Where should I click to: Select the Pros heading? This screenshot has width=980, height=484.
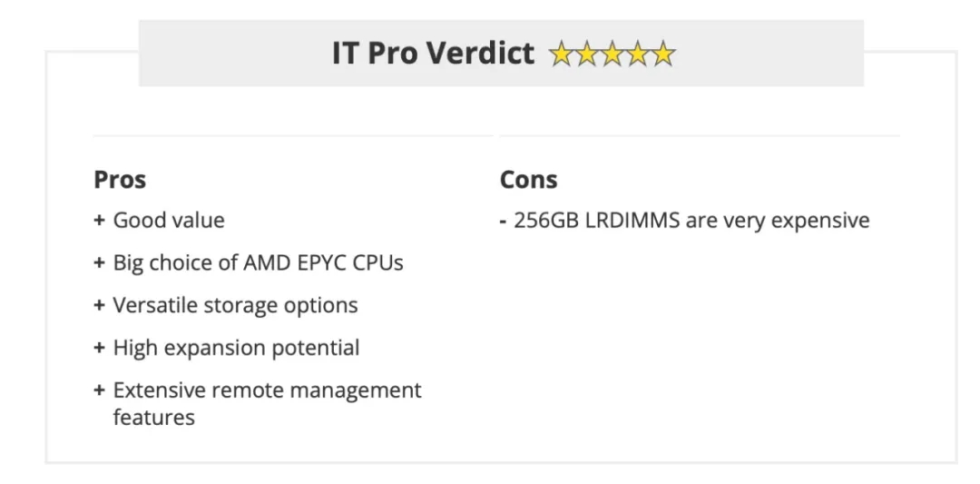[x=120, y=180]
